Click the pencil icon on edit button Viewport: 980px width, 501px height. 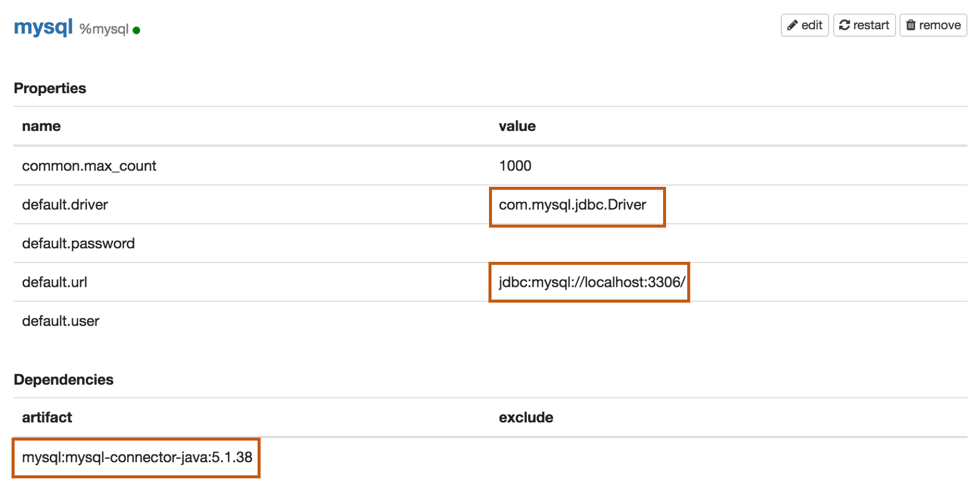pyautogui.click(x=792, y=25)
